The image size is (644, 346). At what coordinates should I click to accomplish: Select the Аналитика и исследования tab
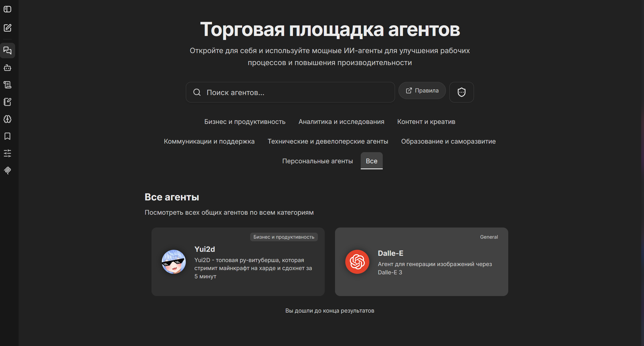point(341,122)
